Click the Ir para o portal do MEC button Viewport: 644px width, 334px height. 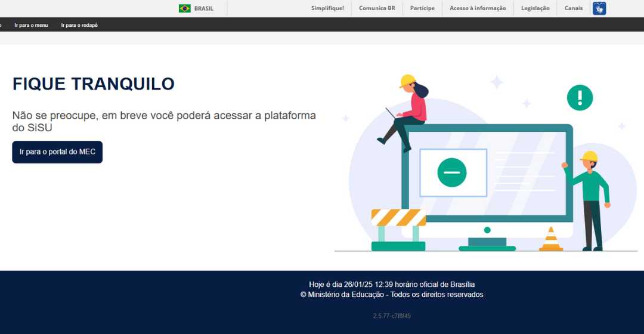pos(57,152)
